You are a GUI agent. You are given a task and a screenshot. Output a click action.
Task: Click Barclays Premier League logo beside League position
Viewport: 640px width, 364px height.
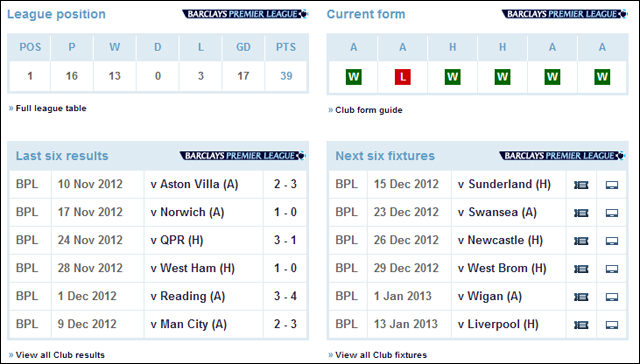245,14
